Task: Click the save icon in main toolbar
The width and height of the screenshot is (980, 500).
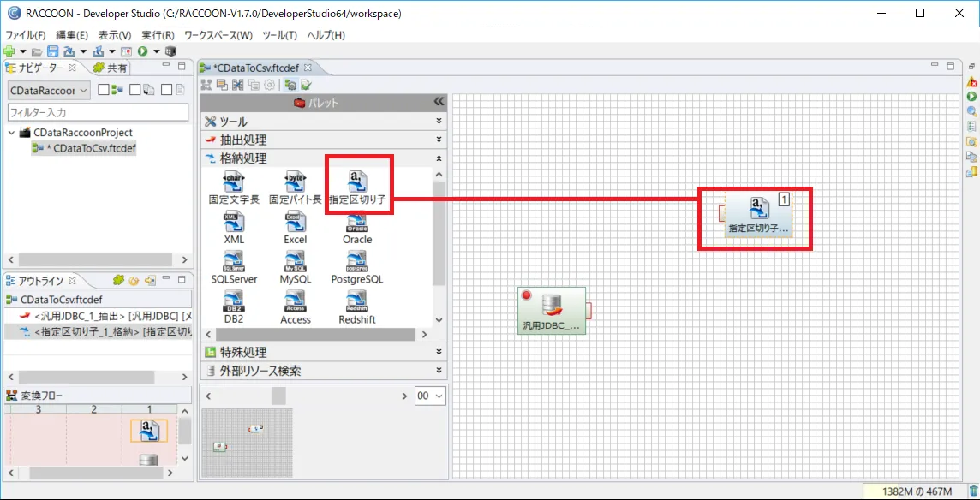Action: pyautogui.click(x=52, y=52)
